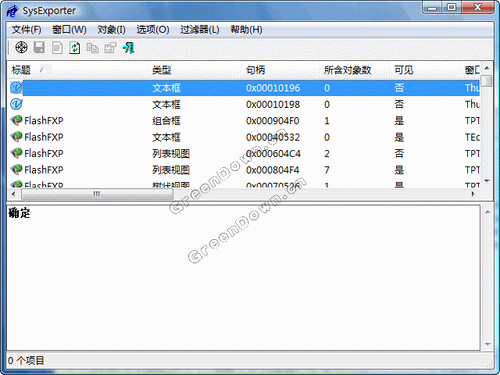Click the 确定 text in lower pane
Image resolution: width=500 pixels, height=375 pixels.
[19, 213]
